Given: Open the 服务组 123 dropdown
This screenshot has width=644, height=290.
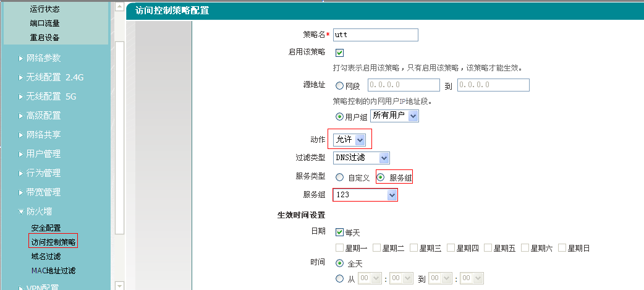Looking at the screenshot, I should pos(365,195).
